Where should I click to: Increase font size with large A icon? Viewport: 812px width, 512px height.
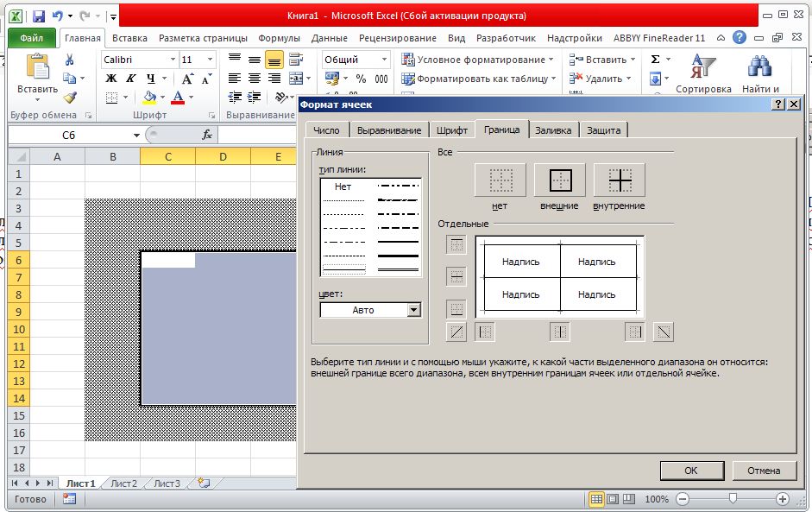pos(187,79)
